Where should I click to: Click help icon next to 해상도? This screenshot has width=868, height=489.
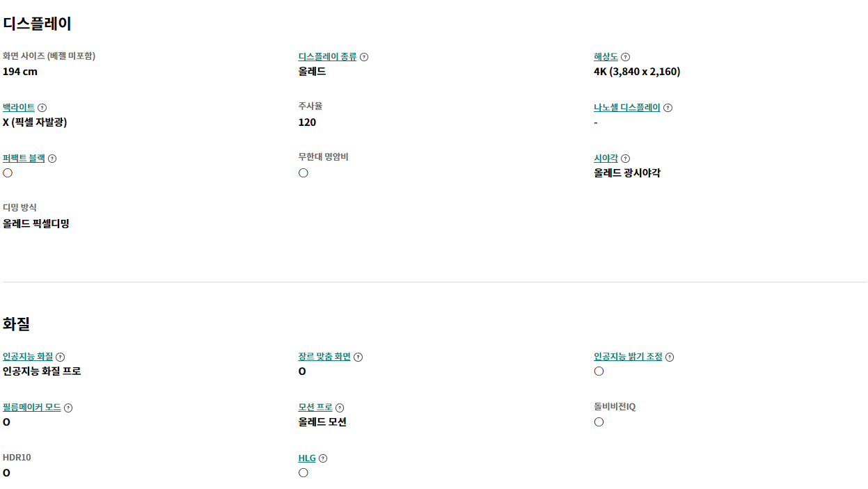(x=625, y=57)
